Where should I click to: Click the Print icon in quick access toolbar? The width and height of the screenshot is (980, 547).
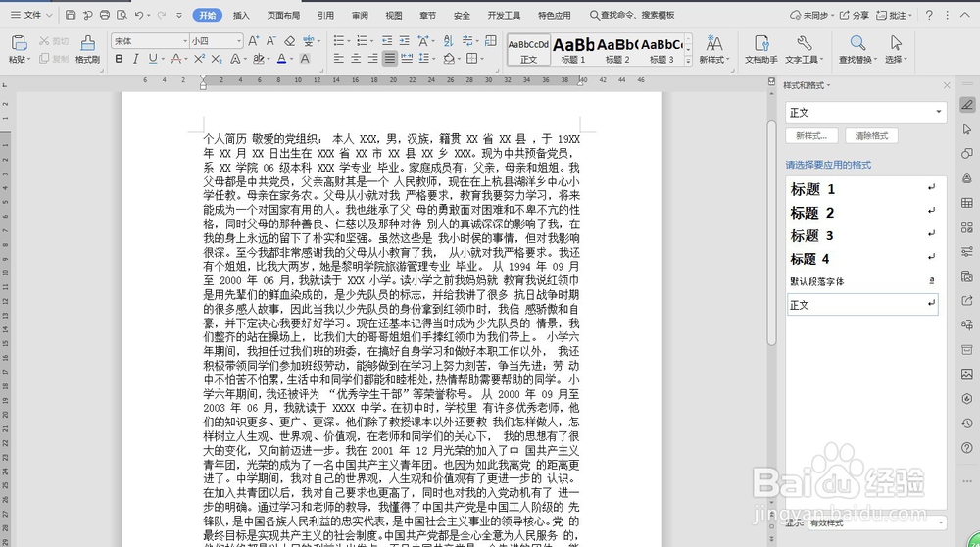[x=105, y=15]
